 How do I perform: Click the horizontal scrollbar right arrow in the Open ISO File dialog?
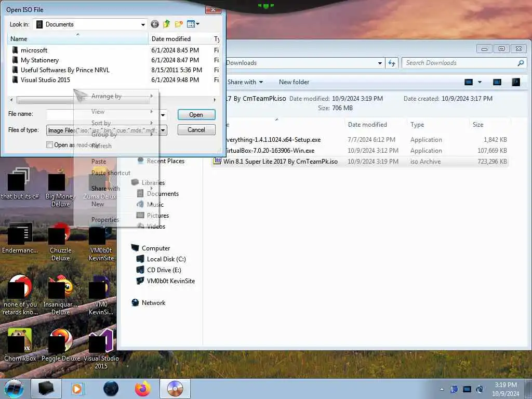pos(215,100)
